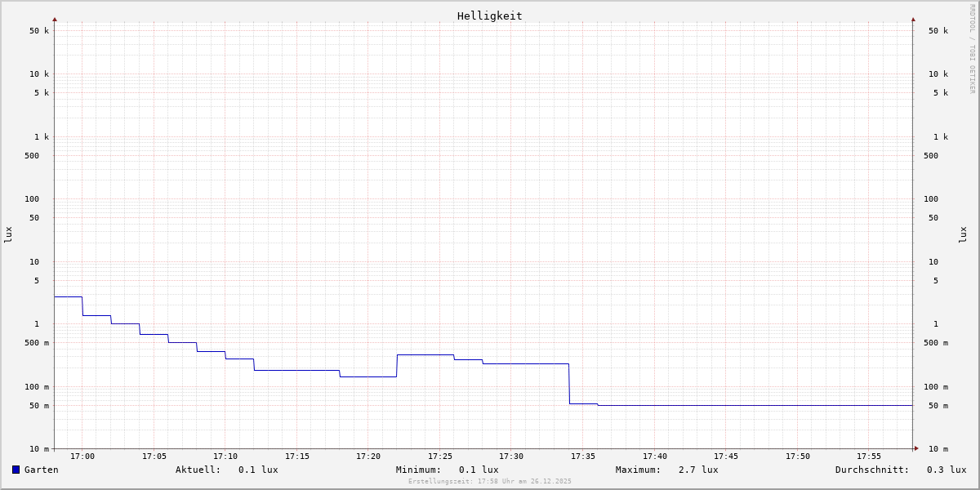Click the left axis 100 m label

[37, 387]
